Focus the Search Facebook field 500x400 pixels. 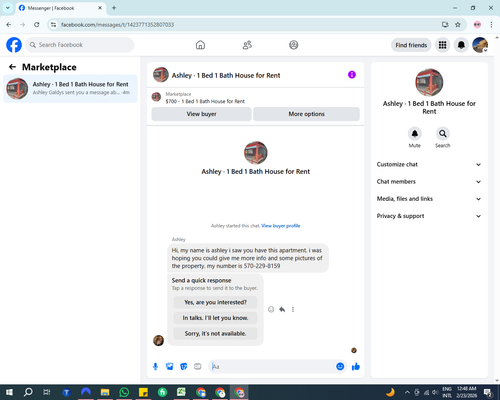(x=80, y=45)
